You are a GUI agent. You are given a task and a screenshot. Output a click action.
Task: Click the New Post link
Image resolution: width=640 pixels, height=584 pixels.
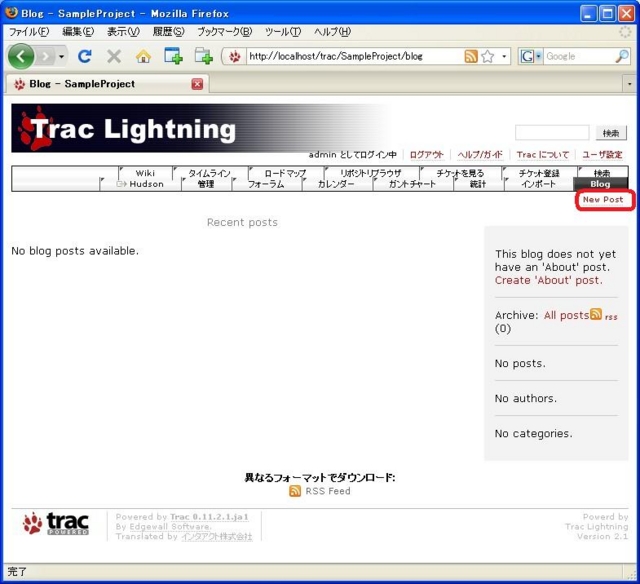603,200
